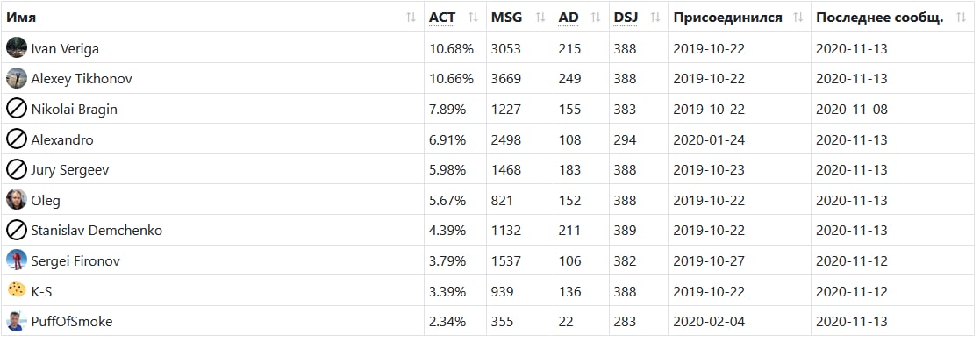Screen dimensions: 980x342
Task: Click Alexey Tikhonov's avatar picture
Action: pyautogui.click(x=17, y=78)
